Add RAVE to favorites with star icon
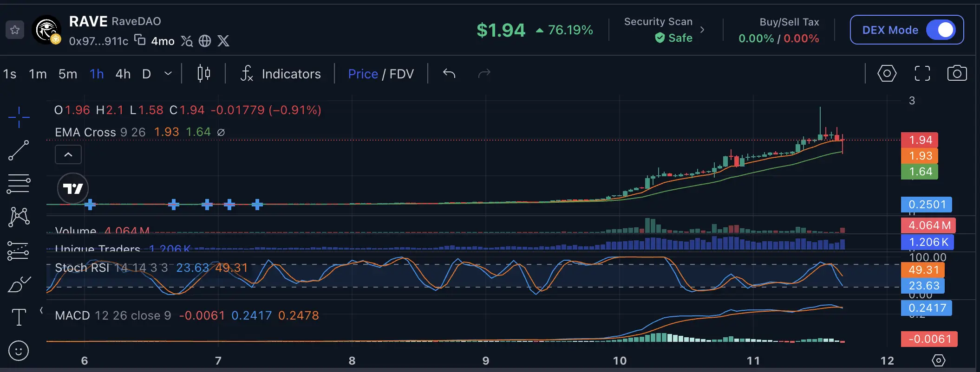Viewport: 980px width, 372px height. 15,30
